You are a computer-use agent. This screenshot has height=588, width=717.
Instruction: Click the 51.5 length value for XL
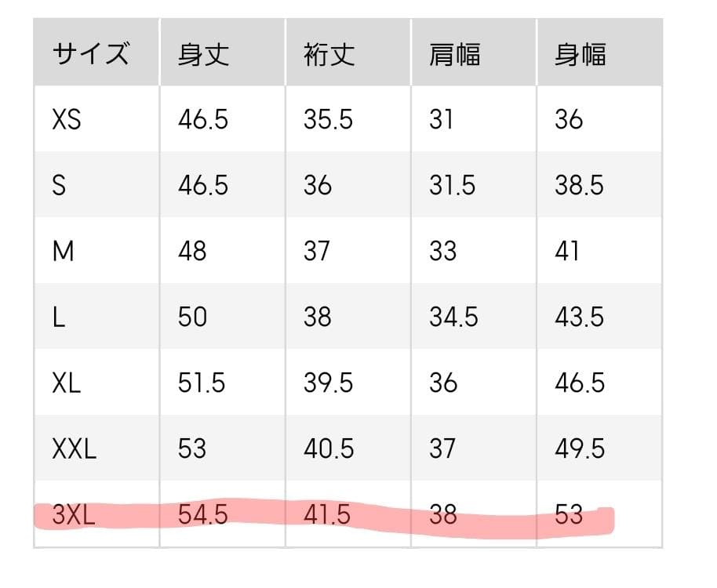tap(202, 383)
